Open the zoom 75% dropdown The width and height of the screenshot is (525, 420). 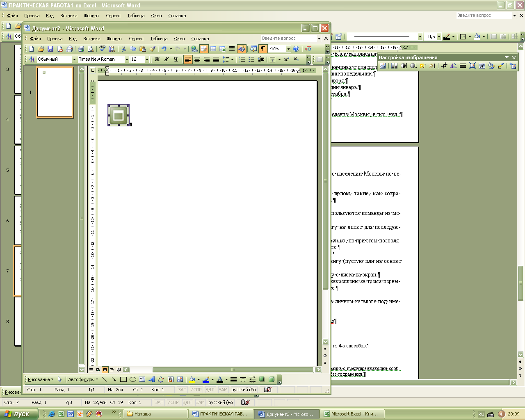[288, 49]
